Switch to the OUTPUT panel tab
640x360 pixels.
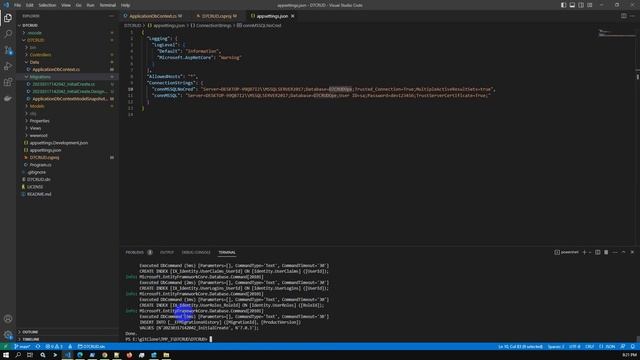click(167, 252)
